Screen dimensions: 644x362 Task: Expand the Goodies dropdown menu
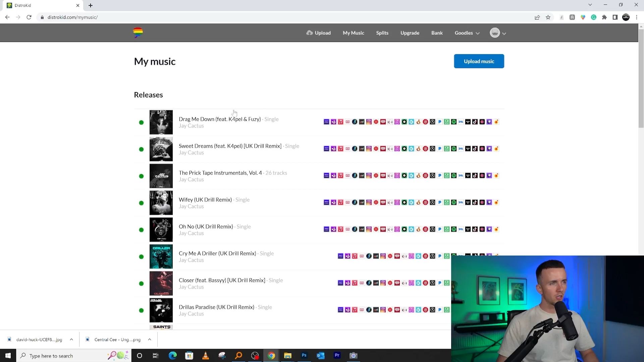coord(467,33)
